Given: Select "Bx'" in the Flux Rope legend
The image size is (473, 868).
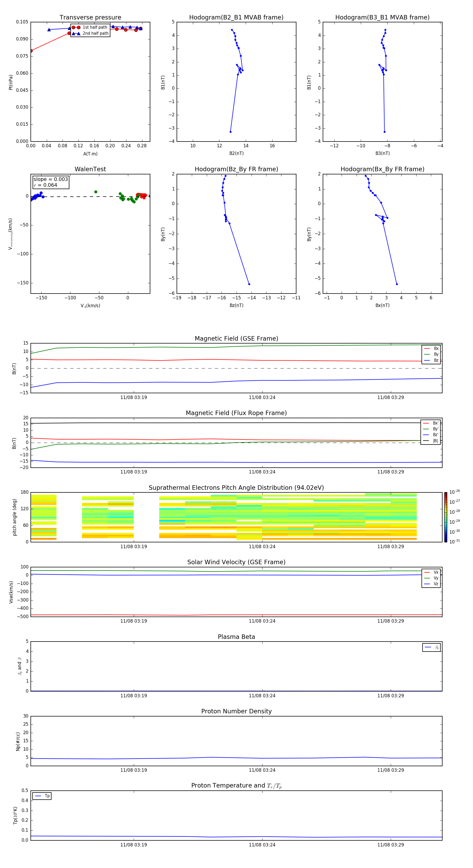Looking at the screenshot, I should pyautogui.click(x=431, y=423).
